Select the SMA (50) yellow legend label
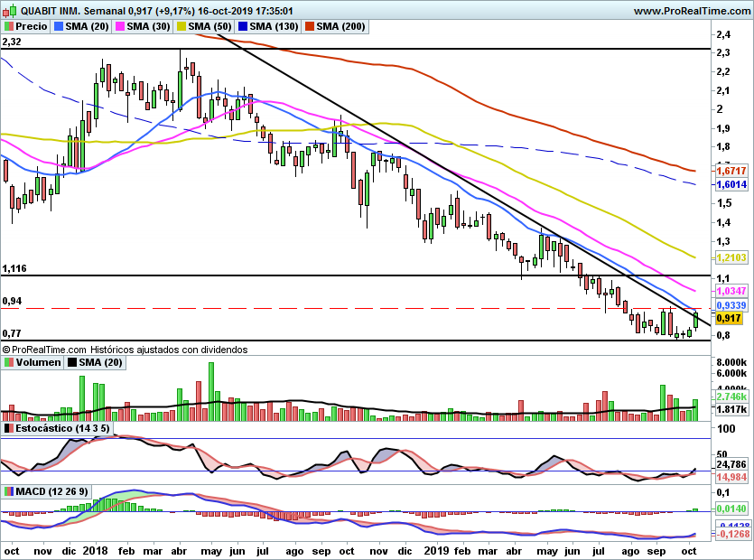Viewport: 754px width, 560px height. point(209,26)
